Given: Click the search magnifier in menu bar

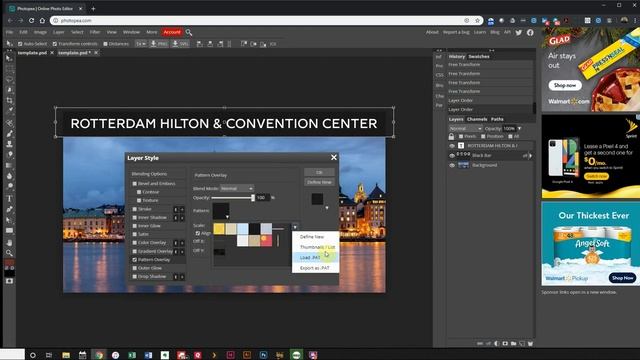Looking at the screenshot, I should (x=189, y=32).
